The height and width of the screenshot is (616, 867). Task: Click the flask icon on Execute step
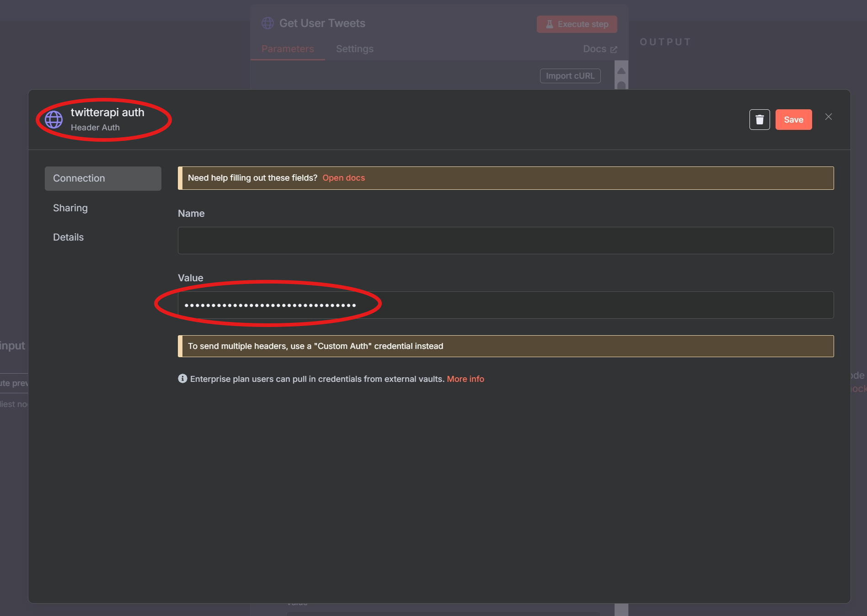click(x=549, y=24)
